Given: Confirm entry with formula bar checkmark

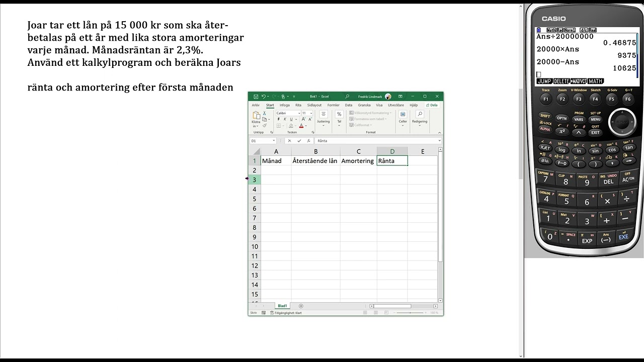Looking at the screenshot, I should (x=299, y=141).
